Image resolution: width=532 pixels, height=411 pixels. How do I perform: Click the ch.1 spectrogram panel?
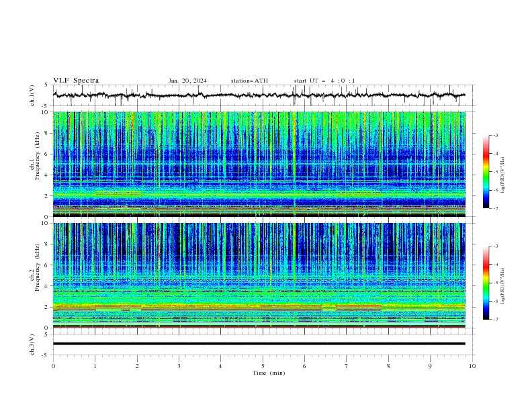pyautogui.click(x=259, y=164)
